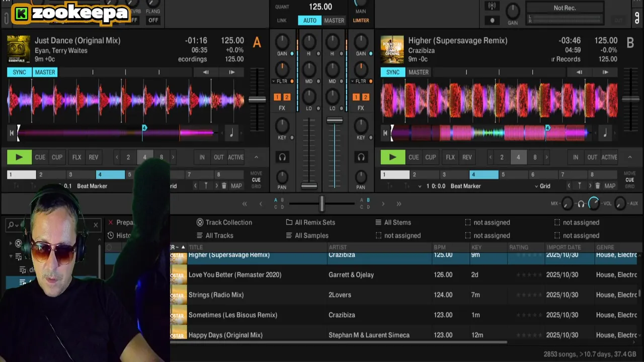The image size is (644, 362).
Task: Open Track Collection favorite
Action: point(224,222)
